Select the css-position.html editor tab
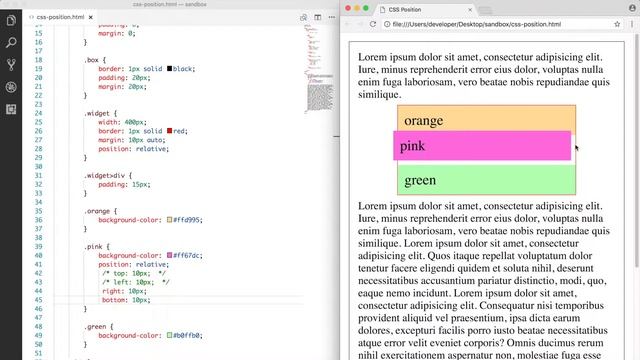 [x=60, y=17]
